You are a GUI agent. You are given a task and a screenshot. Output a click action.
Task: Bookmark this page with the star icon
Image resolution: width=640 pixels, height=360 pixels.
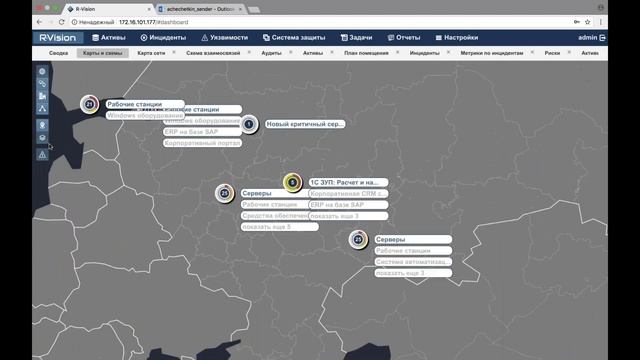tap(587, 22)
